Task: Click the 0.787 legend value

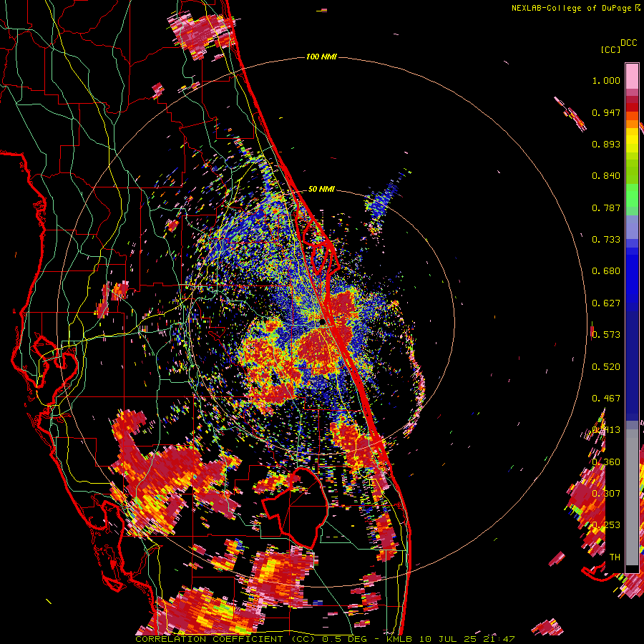Action: pyautogui.click(x=606, y=208)
